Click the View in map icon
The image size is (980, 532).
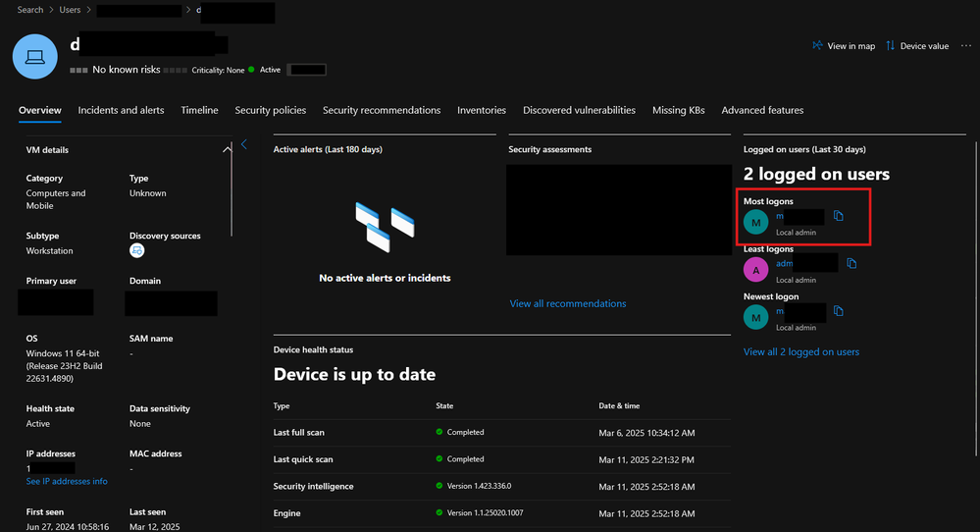pyautogui.click(x=817, y=45)
